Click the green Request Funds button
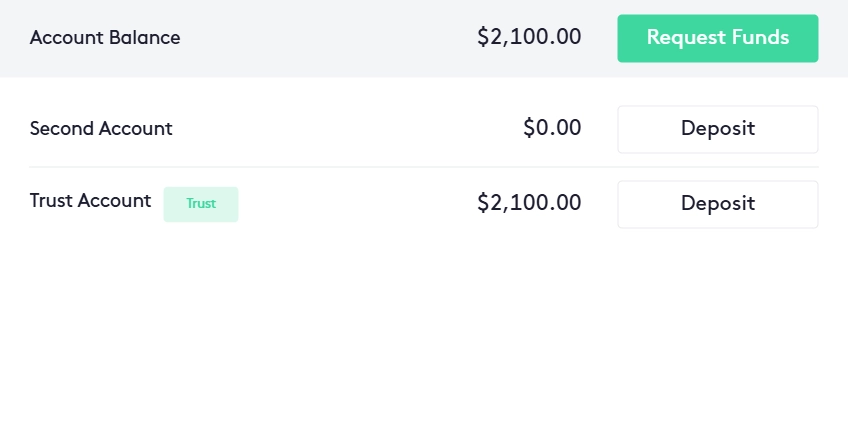This screenshot has height=445, width=848. [717, 38]
